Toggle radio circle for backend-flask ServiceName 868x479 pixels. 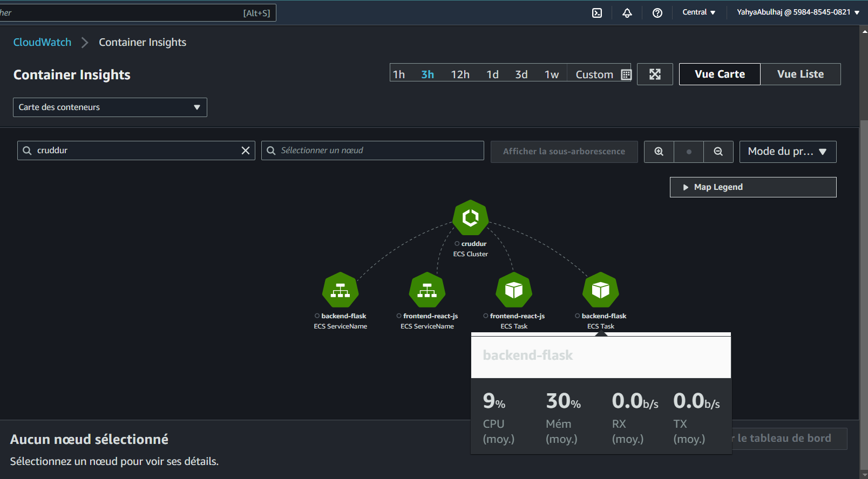tap(317, 316)
